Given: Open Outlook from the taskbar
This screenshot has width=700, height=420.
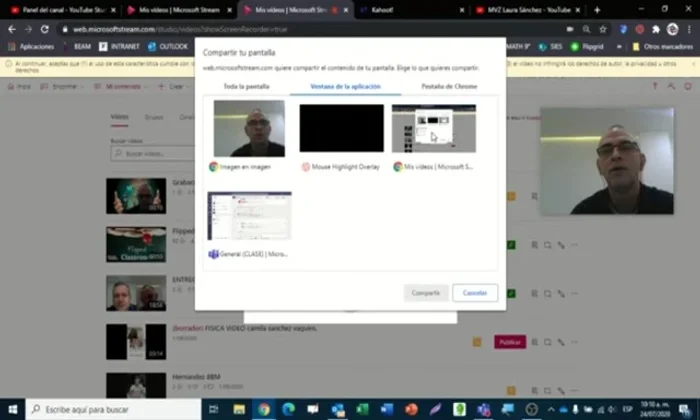Looking at the screenshot, I should (x=338, y=409).
